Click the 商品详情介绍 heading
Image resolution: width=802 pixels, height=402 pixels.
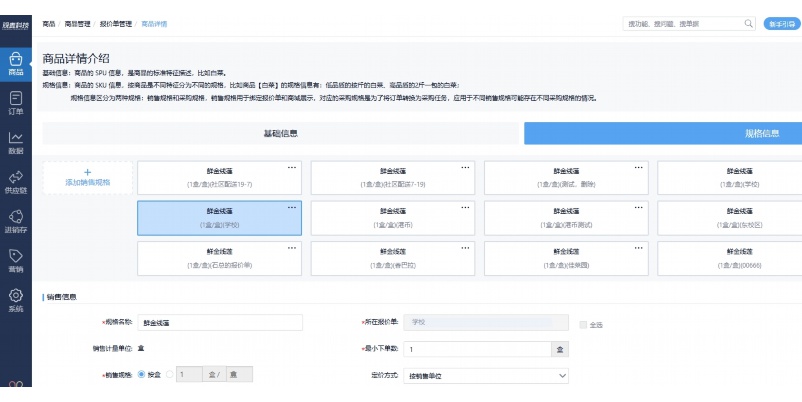(x=76, y=58)
